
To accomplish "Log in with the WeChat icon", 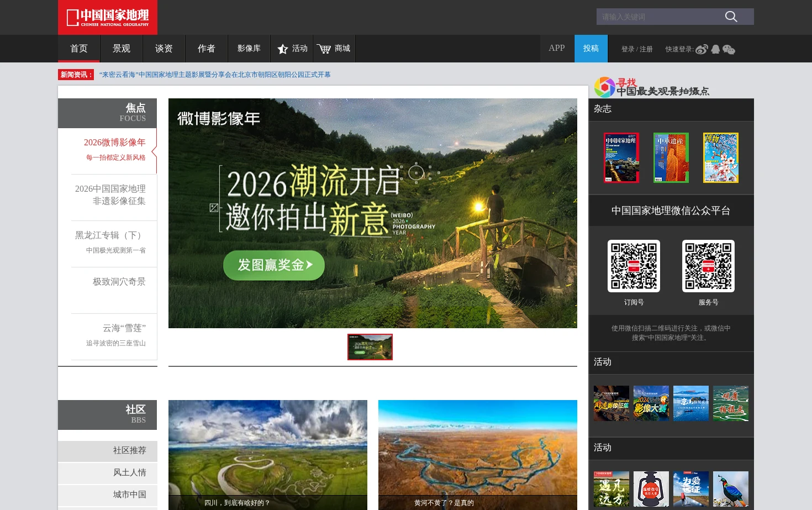I will point(729,49).
